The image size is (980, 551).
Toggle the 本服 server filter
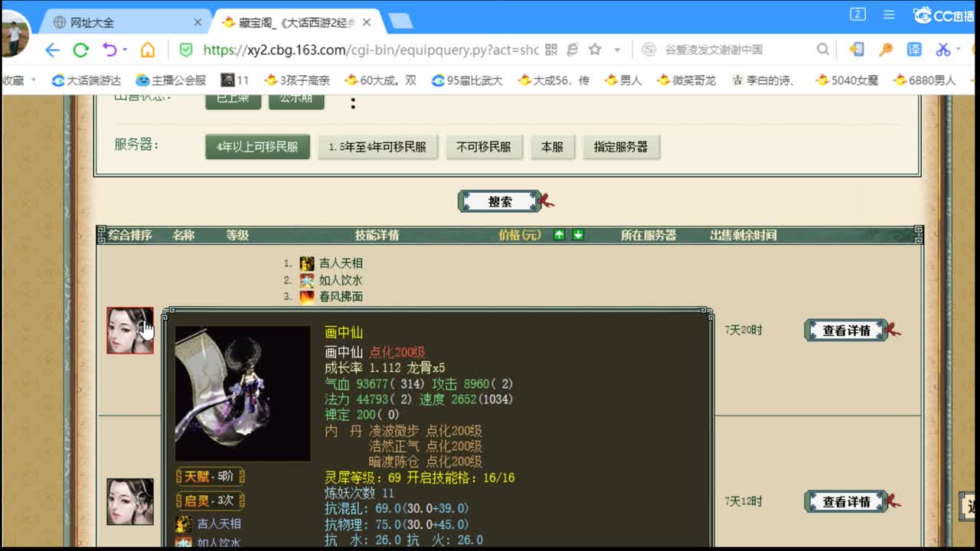pos(553,147)
